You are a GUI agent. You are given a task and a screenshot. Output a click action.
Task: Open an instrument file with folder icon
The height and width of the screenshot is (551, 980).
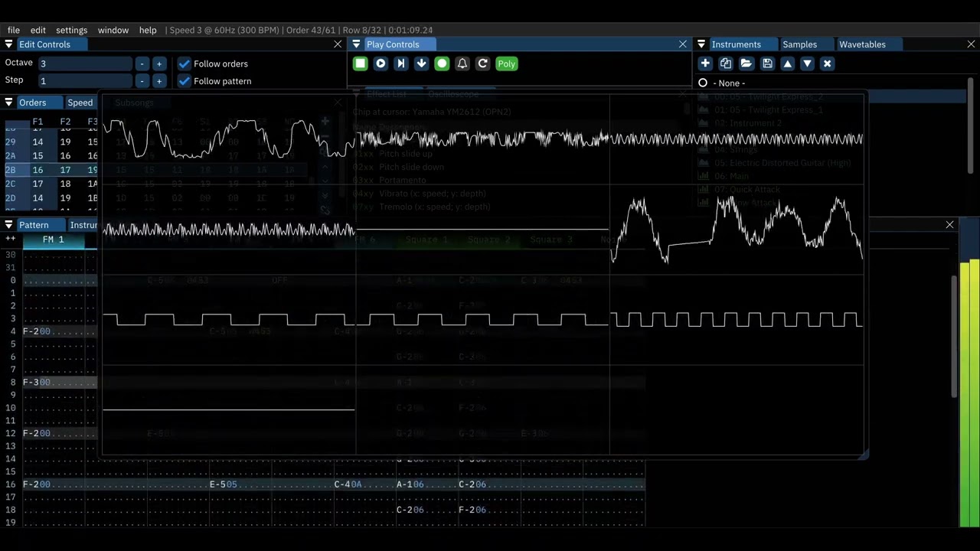pyautogui.click(x=746, y=64)
